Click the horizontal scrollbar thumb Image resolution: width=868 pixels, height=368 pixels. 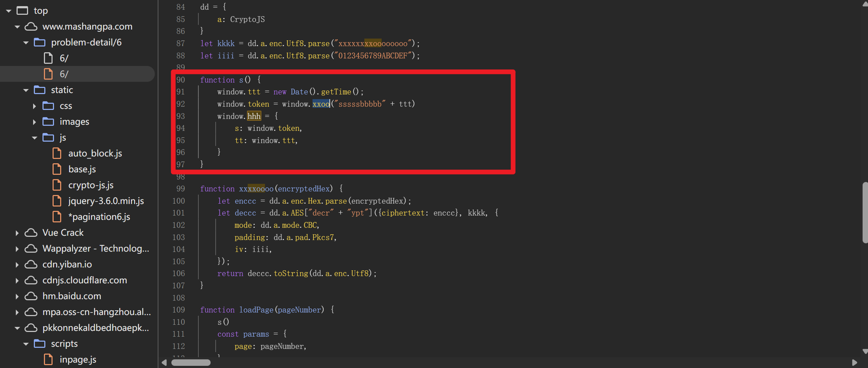click(x=191, y=363)
